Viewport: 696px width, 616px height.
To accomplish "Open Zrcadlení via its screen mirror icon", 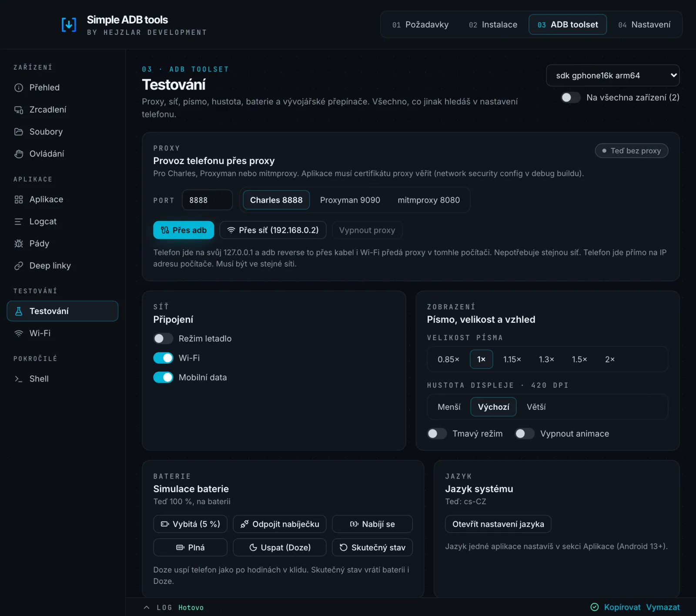I will (x=19, y=110).
